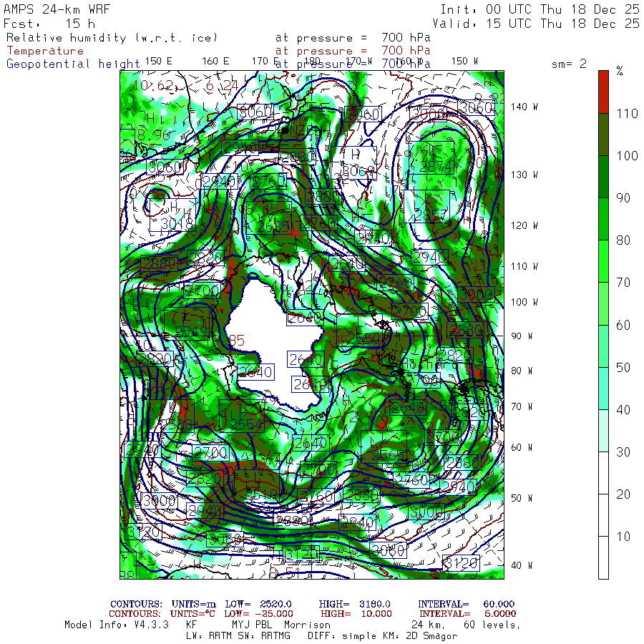
Task: Click the '2874' low height label on the map
Action: 435,167
